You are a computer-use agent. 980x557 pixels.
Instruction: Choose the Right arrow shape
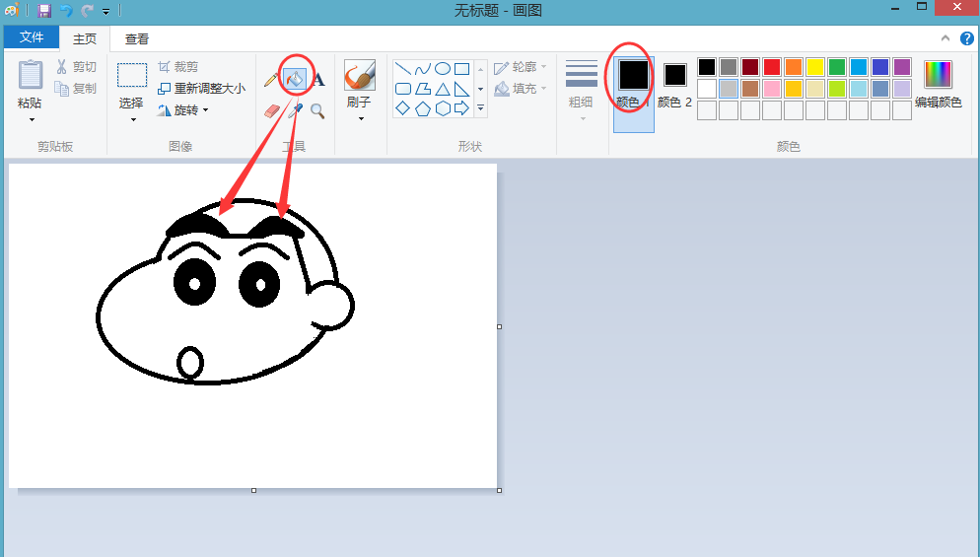[461, 108]
